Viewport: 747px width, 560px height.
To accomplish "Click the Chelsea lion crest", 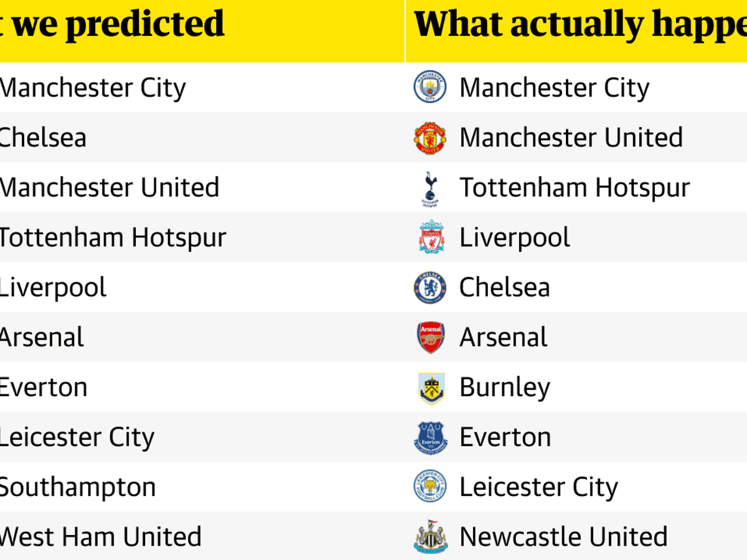I will (x=430, y=288).
